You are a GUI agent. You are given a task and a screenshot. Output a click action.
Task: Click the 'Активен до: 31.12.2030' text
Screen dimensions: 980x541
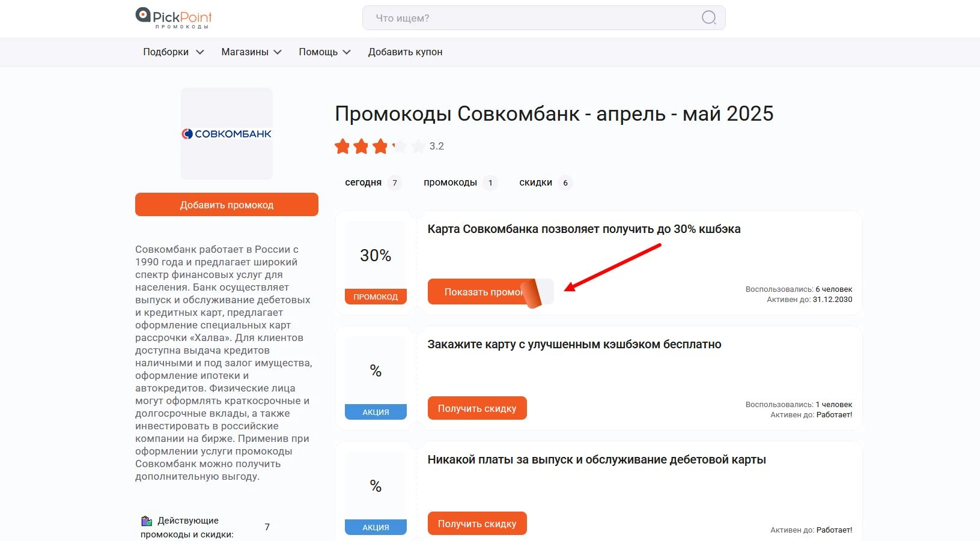(809, 300)
